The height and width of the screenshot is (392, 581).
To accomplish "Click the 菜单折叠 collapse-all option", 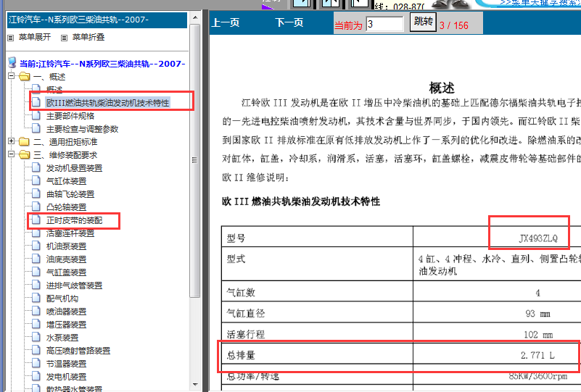I will click(88, 37).
